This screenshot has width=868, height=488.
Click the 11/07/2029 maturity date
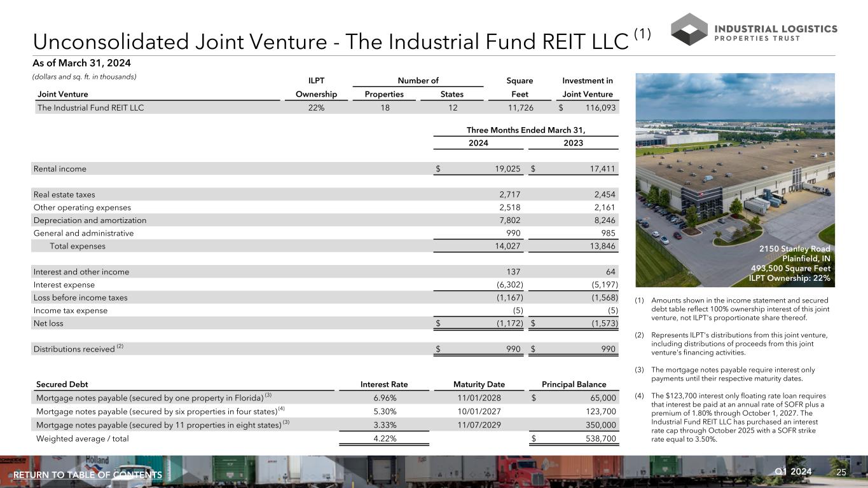click(479, 424)
